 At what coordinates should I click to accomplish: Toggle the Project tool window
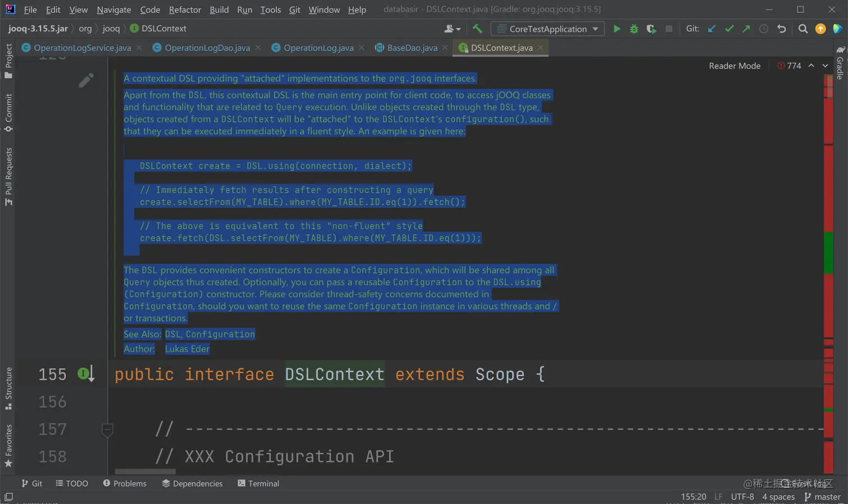(8, 61)
